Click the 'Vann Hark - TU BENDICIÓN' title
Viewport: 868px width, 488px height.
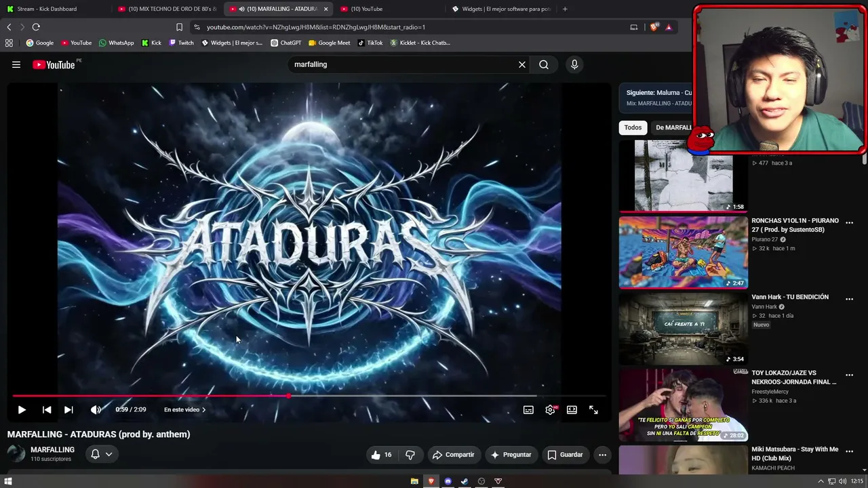790,297
